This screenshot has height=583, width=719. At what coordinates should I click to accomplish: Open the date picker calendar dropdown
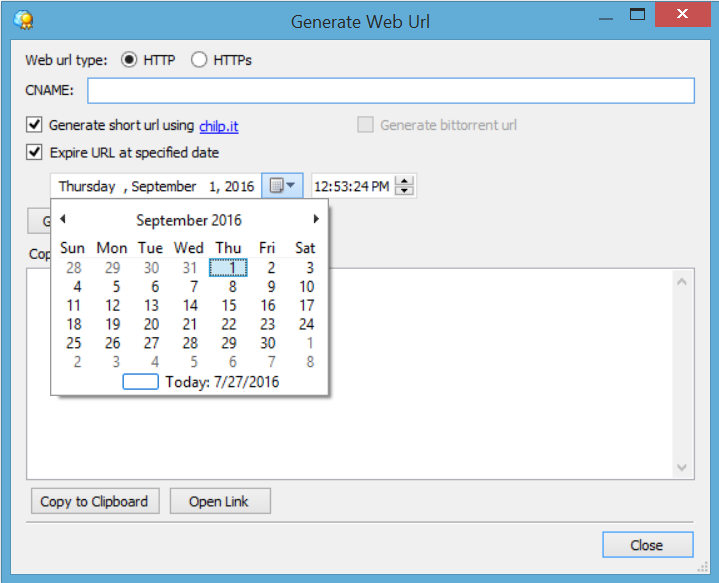point(283,186)
